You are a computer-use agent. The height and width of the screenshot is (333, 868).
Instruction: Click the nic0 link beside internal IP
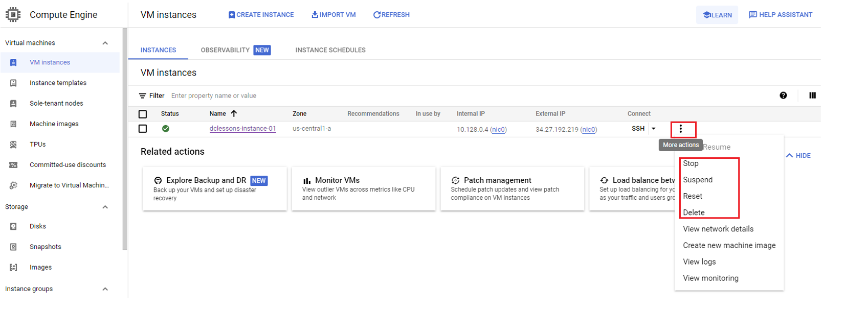498,130
